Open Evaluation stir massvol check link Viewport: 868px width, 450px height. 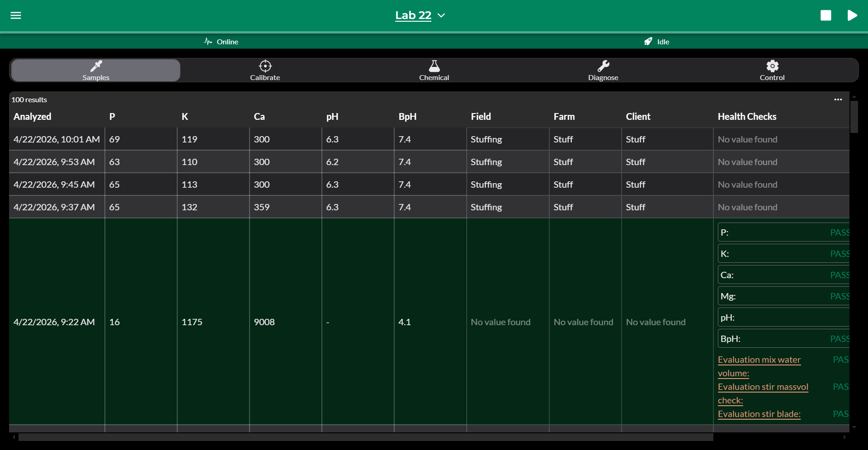763,393
